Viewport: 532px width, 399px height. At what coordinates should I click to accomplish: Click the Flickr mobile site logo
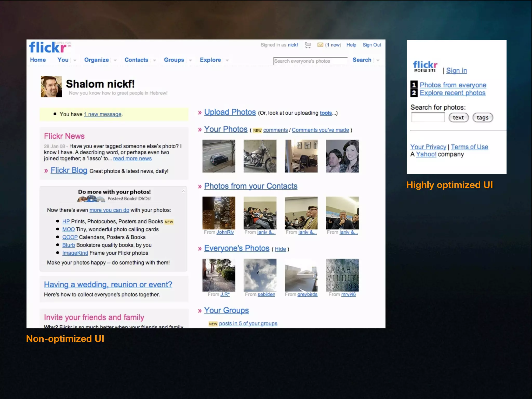tap(425, 66)
